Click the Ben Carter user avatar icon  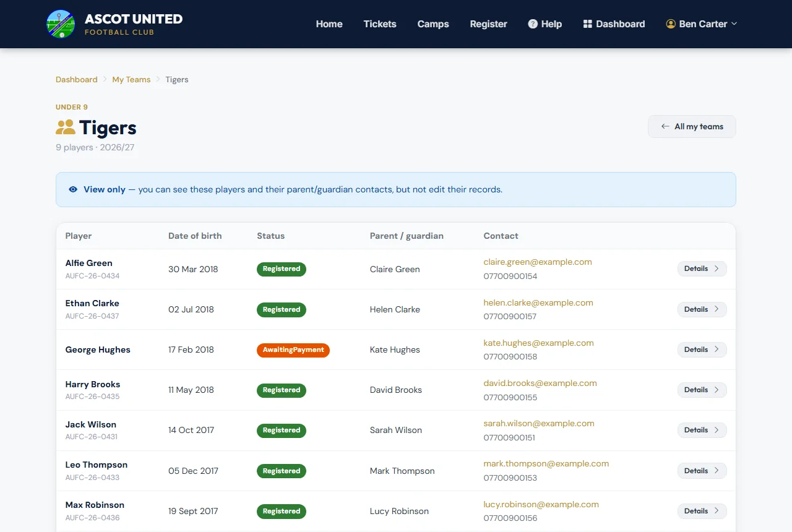[671, 24]
